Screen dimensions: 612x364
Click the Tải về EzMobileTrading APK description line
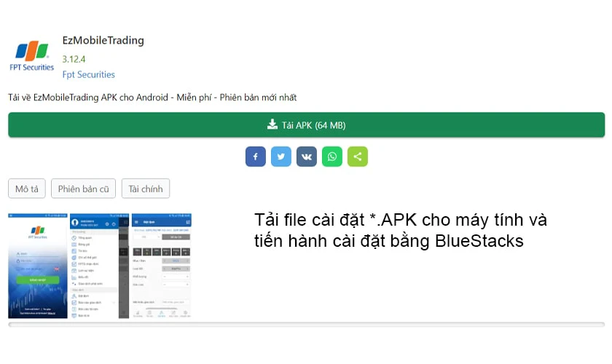(x=152, y=97)
